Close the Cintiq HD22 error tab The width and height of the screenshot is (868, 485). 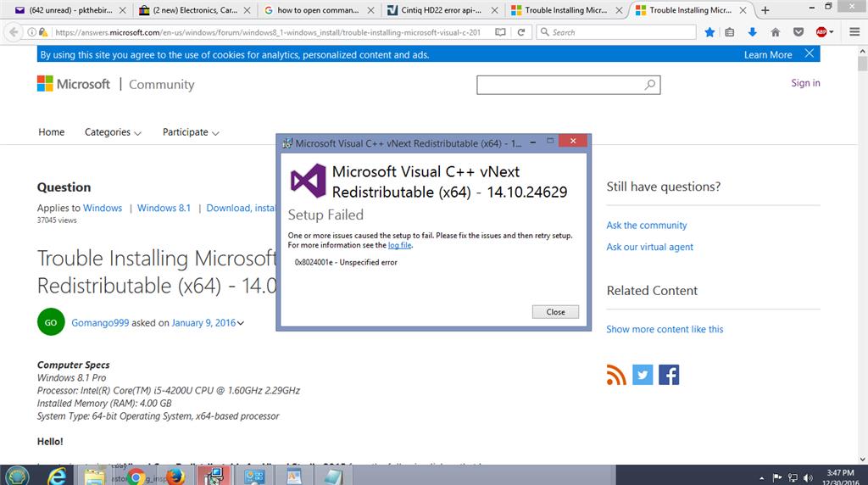pos(495,10)
